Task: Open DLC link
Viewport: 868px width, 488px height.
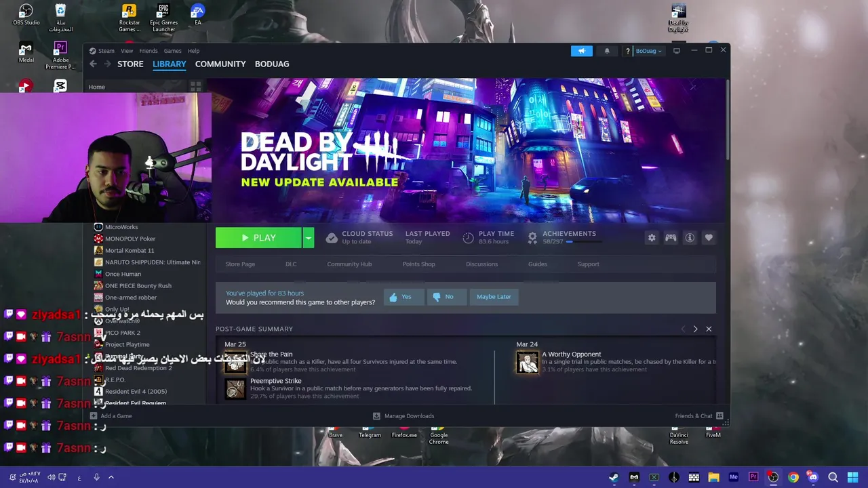Action: (x=291, y=264)
